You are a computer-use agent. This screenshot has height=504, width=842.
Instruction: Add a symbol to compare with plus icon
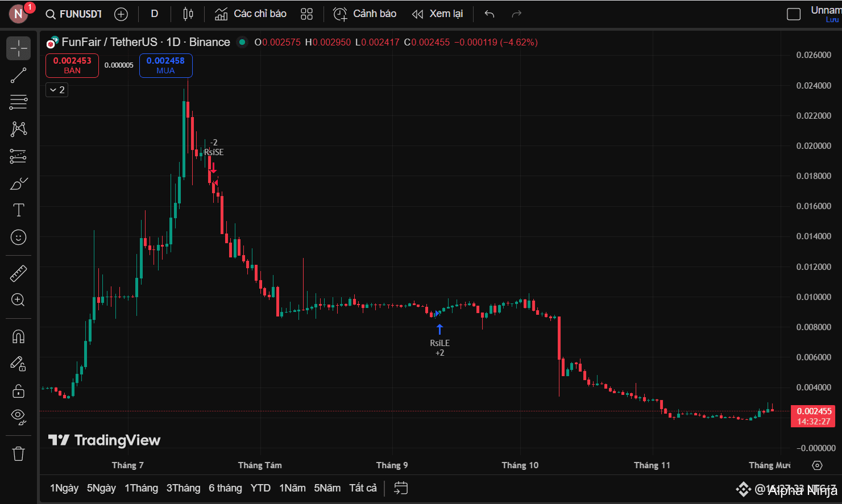tap(121, 14)
